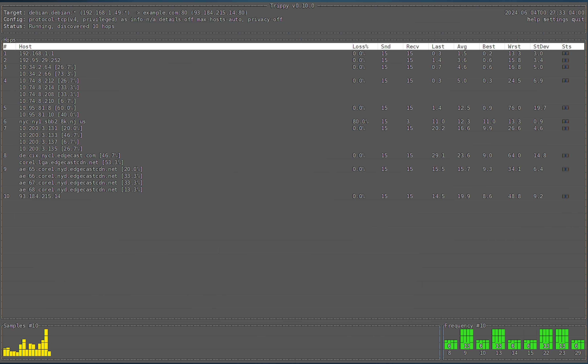Select final hop 93.184.215.14 row
588x364 pixels.
tap(40, 197)
